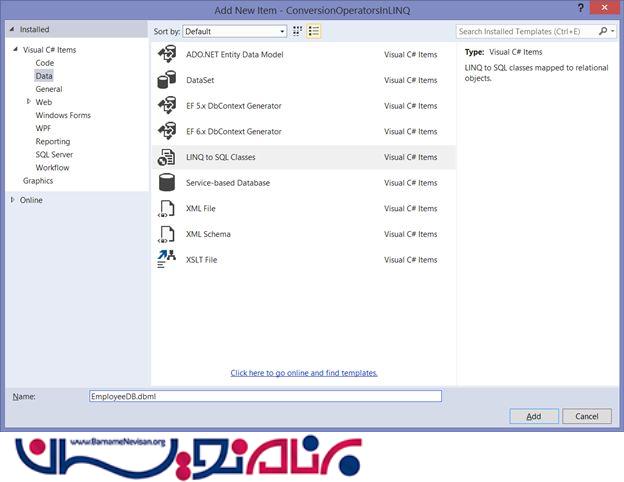Expand the Web tree node
The height and width of the screenshot is (482, 624).
coord(29,102)
